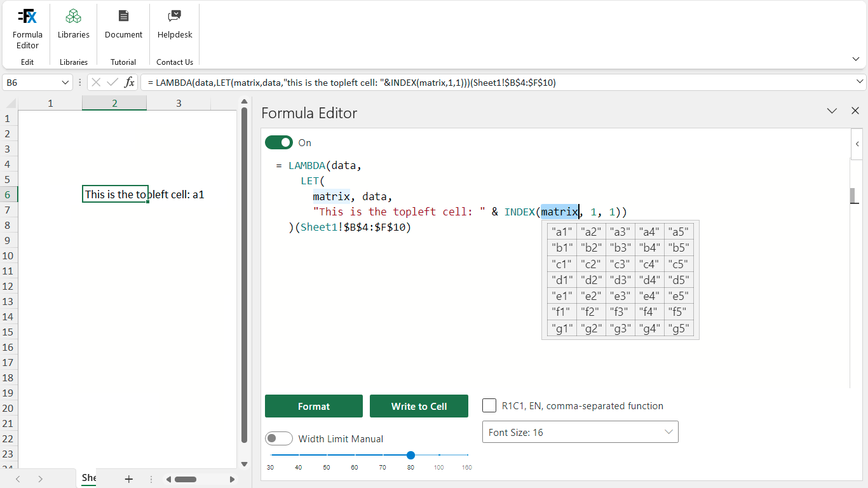The width and height of the screenshot is (868, 488).
Task: Click the LAMBDA keyword in the editor
Action: [x=307, y=166]
